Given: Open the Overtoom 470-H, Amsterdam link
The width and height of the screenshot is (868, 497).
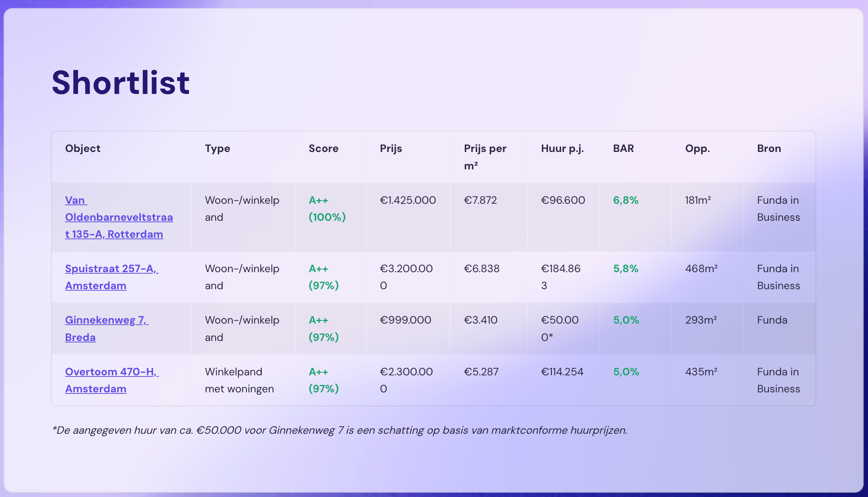Looking at the screenshot, I should 111,372.
